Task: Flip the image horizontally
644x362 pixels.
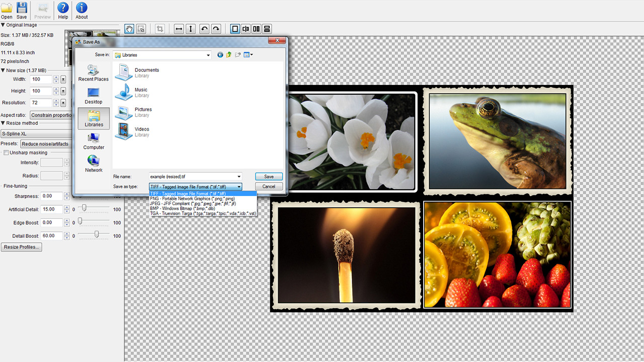Action: point(179,29)
